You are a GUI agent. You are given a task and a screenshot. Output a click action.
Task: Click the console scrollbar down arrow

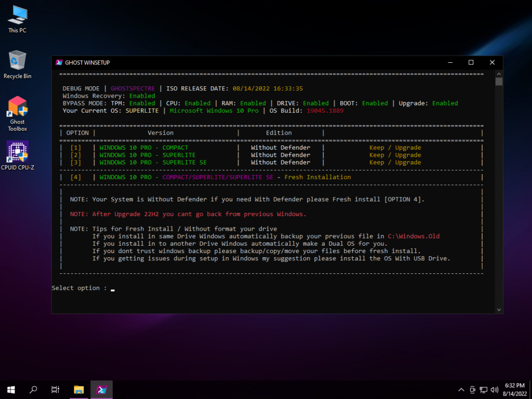[x=499, y=310]
